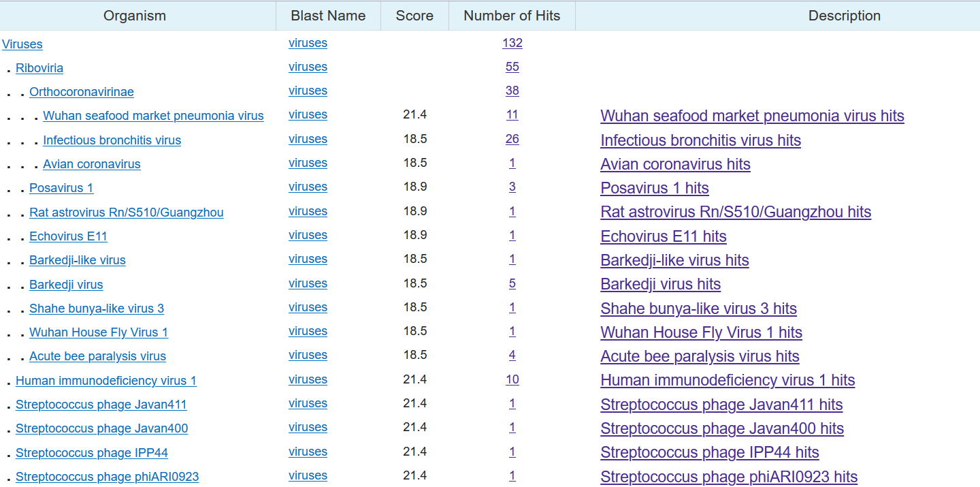The height and width of the screenshot is (487, 980).
Task: Open Infectious bronchitis virus organism link
Action: pyautogui.click(x=112, y=140)
